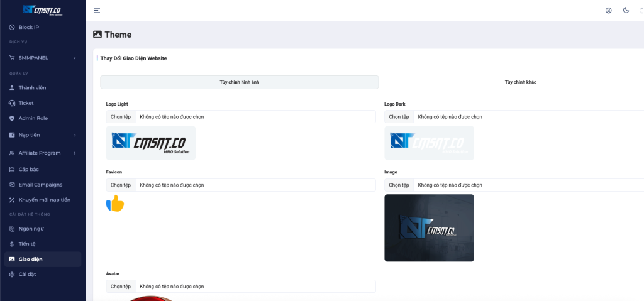Click the Ticket headset icon
Image resolution: width=644 pixels, height=301 pixels.
pos(12,103)
